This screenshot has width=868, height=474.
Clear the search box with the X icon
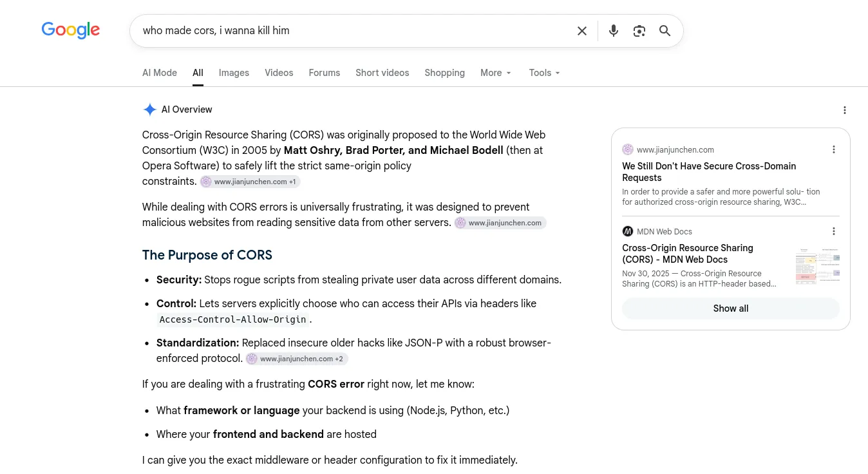pos(582,31)
